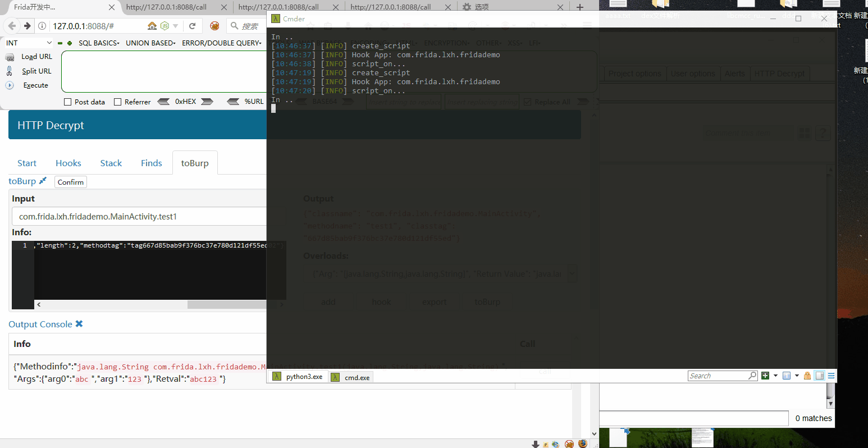Image resolution: width=868 pixels, height=448 pixels.
Task: Click the toBurp heading link
Action: click(22, 181)
